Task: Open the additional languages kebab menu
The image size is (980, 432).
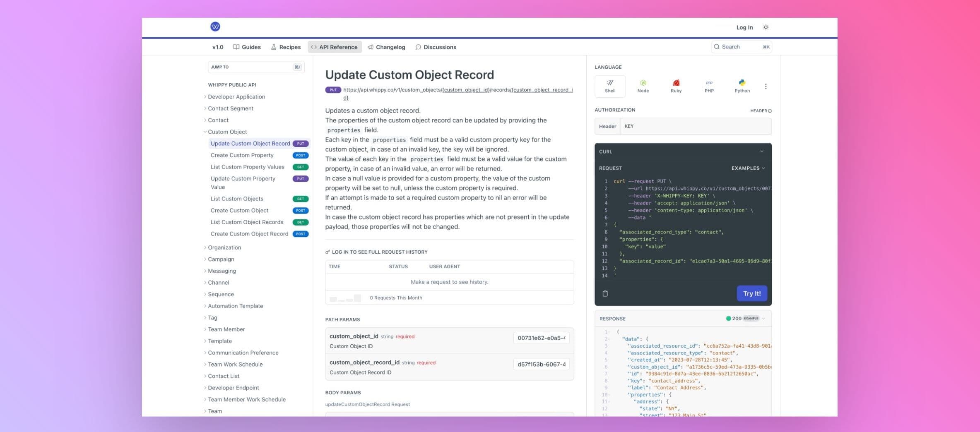Action: (766, 86)
